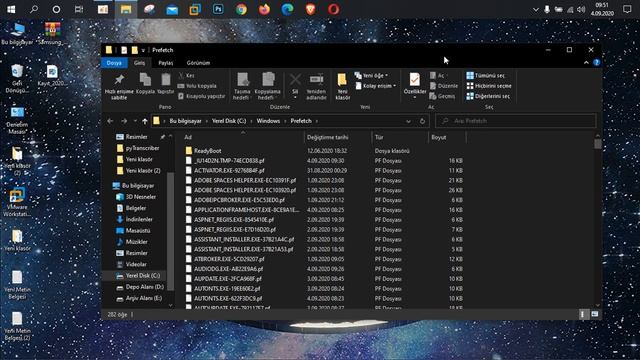This screenshot has width=640, height=360.
Task: Open address bar history dropdown
Action: click(408, 121)
